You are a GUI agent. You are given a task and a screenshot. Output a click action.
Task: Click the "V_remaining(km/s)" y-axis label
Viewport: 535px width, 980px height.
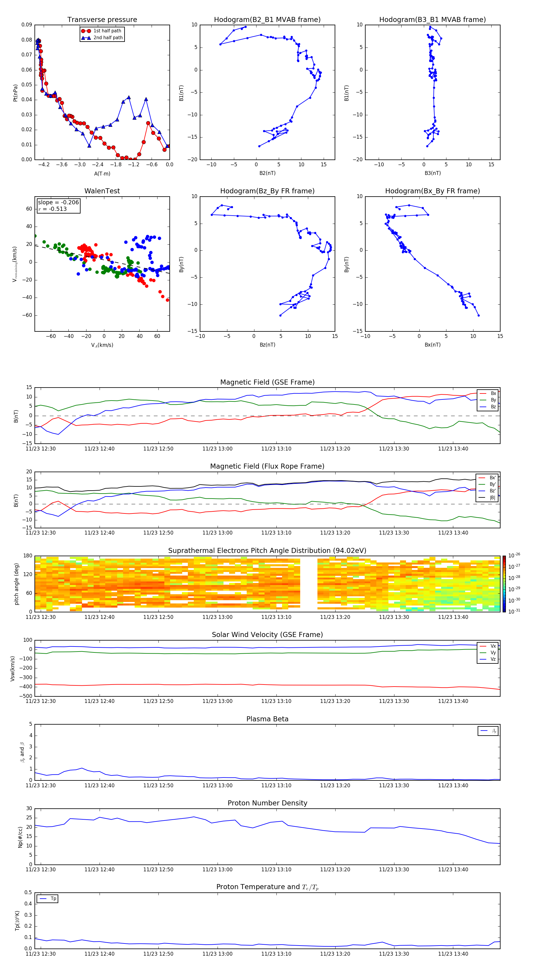pyautogui.click(x=15, y=264)
